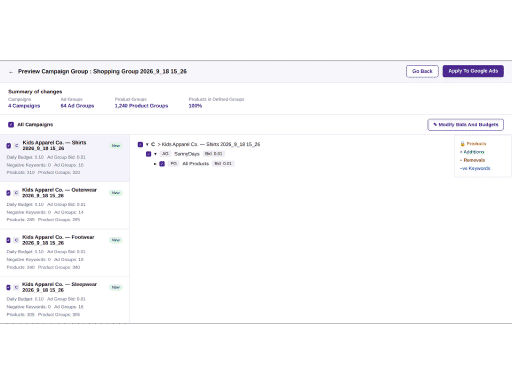The height and width of the screenshot is (384, 512).
Task: Click the Preview Campaign Group page title
Action: click(102, 71)
